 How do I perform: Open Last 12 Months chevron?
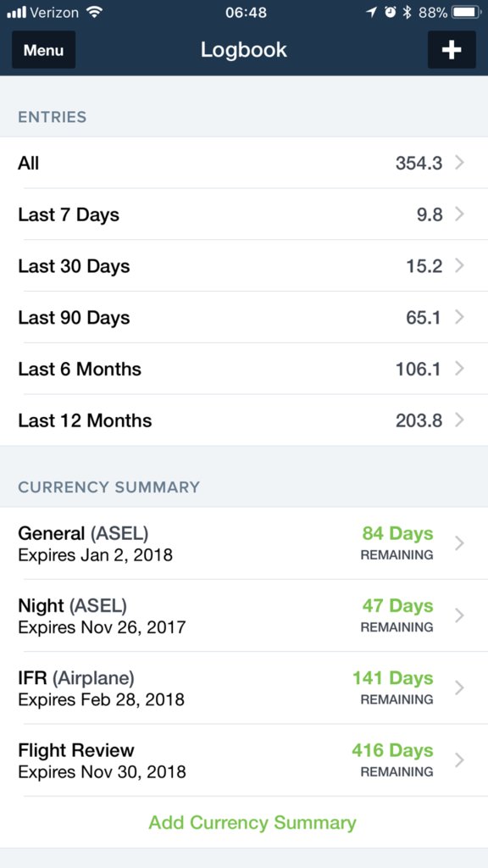(x=459, y=420)
